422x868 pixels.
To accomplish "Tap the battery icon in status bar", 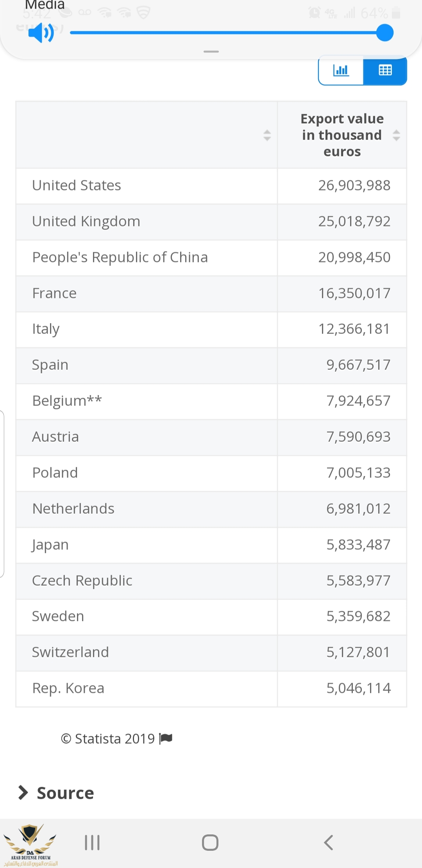I will pyautogui.click(x=396, y=13).
